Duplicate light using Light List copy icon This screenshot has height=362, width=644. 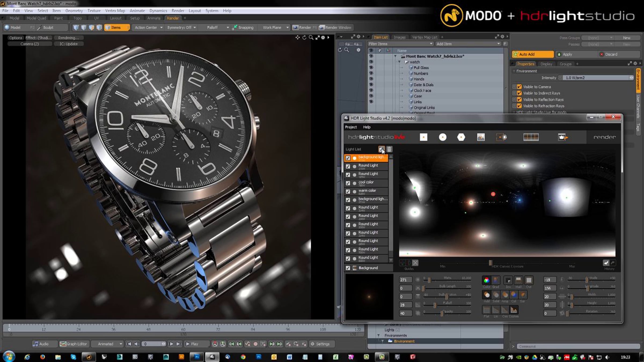[x=381, y=149]
